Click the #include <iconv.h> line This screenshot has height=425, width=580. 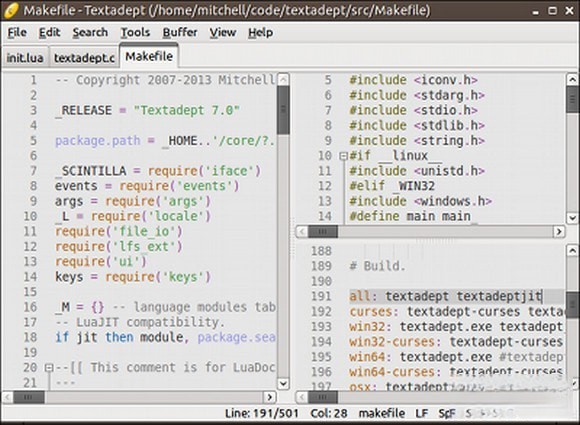414,80
